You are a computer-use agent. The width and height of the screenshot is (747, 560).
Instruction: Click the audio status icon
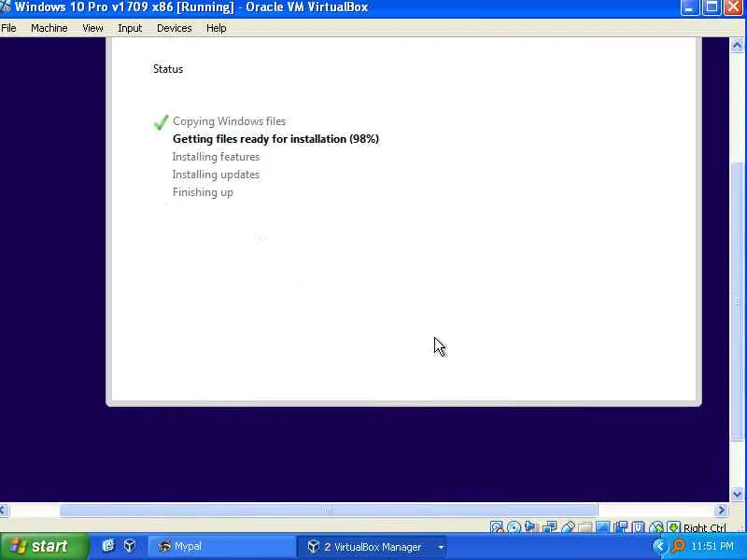click(530, 527)
